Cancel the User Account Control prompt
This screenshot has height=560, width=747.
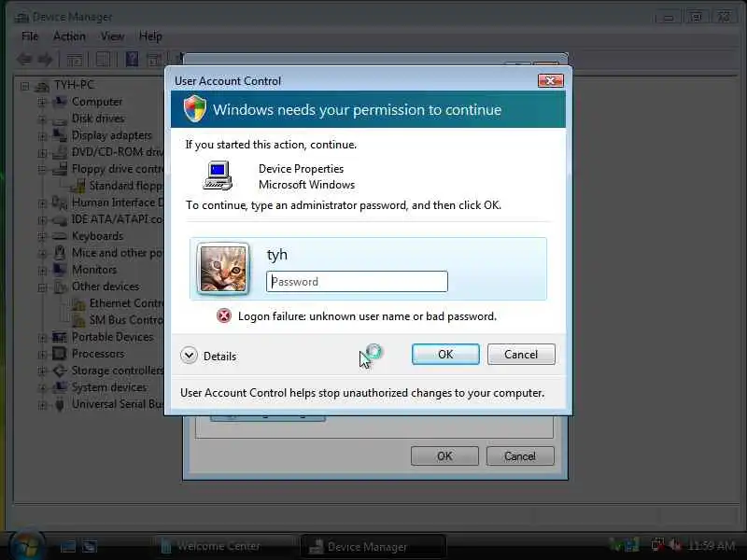click(521, 355)
